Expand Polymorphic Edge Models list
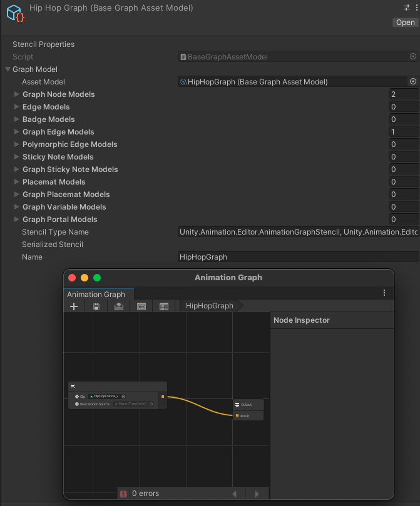 (17, 144)
